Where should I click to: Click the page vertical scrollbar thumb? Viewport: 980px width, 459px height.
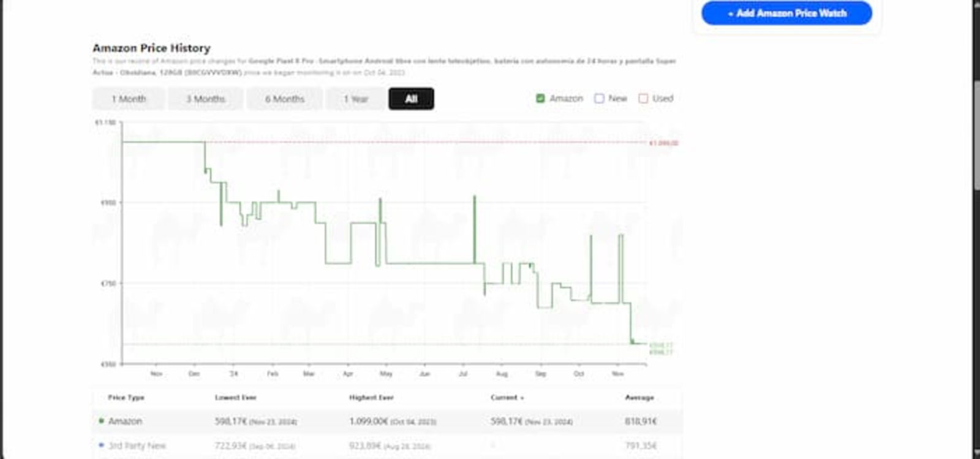click(976, 135)
